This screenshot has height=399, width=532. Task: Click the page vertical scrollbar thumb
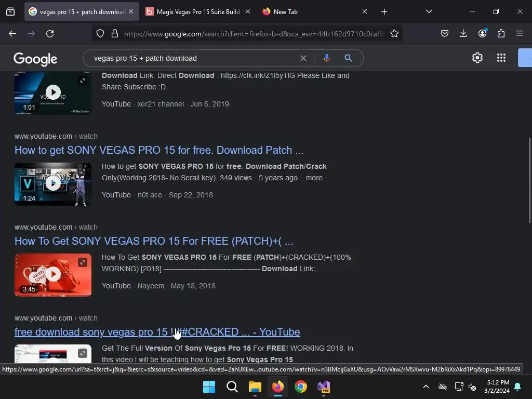click(x=529, y=180)
